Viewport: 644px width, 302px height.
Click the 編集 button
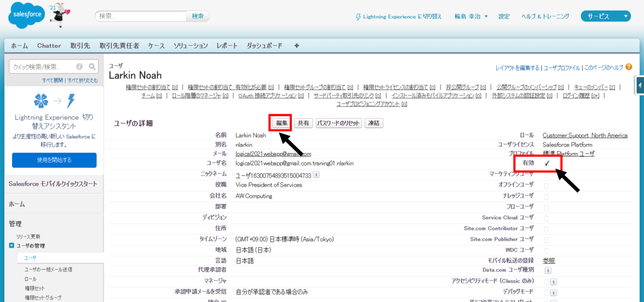282,123
